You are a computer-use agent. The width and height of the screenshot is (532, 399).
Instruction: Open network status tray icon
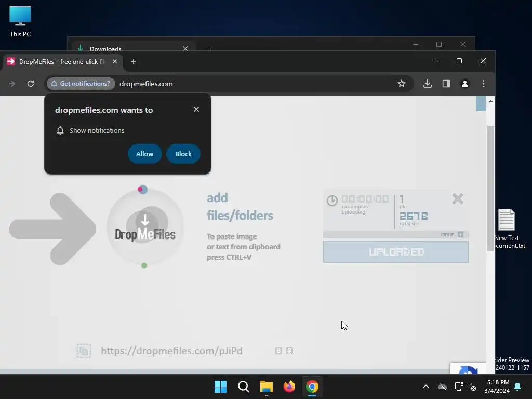coord(459,387)
